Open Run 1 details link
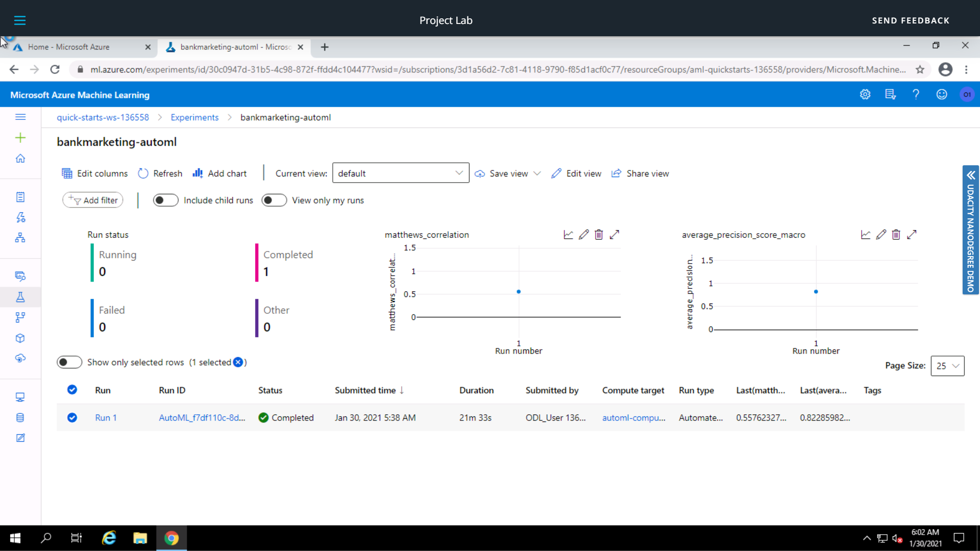Viewport: 980px width, 551px height. 106,417
